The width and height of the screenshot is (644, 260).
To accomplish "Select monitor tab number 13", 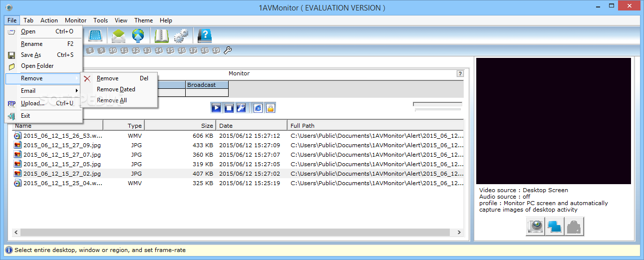I will click(147, 50).
